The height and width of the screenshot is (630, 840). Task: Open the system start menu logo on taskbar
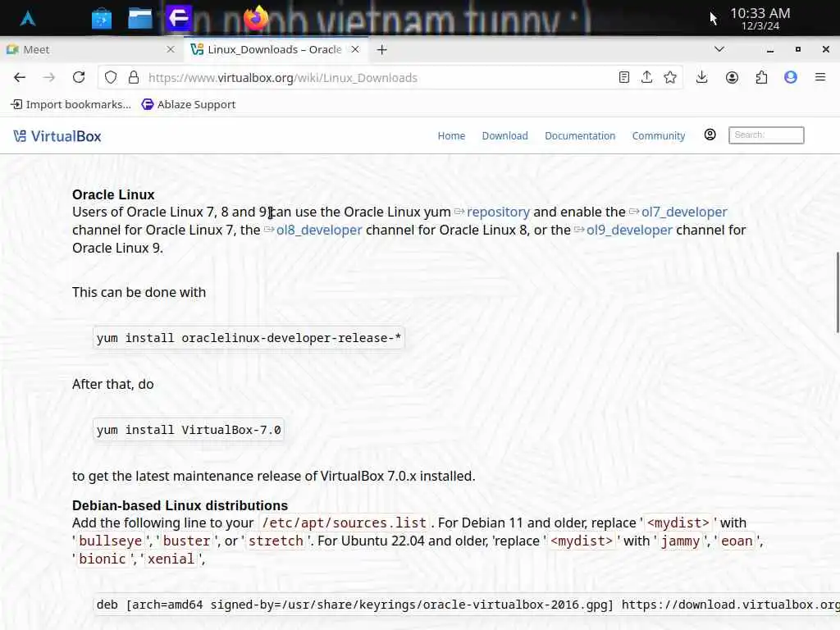[28, 19]
